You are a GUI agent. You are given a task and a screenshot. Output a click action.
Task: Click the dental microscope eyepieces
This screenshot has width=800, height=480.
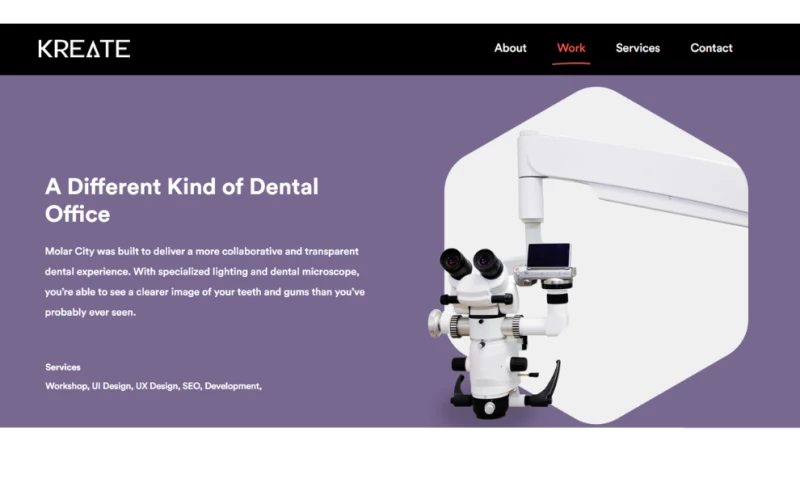[x=471, y=263]
